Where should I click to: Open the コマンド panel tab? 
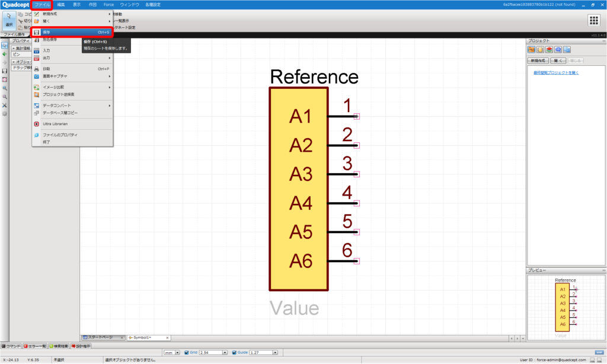point(11,346)
